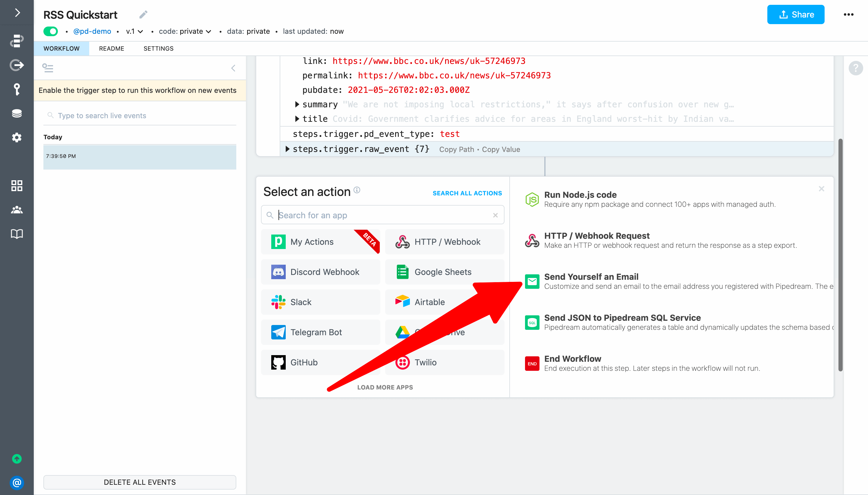The height and width of the screenshot is (495, 868).
Task: Click the help question mark icon
Action: point(855,68)
